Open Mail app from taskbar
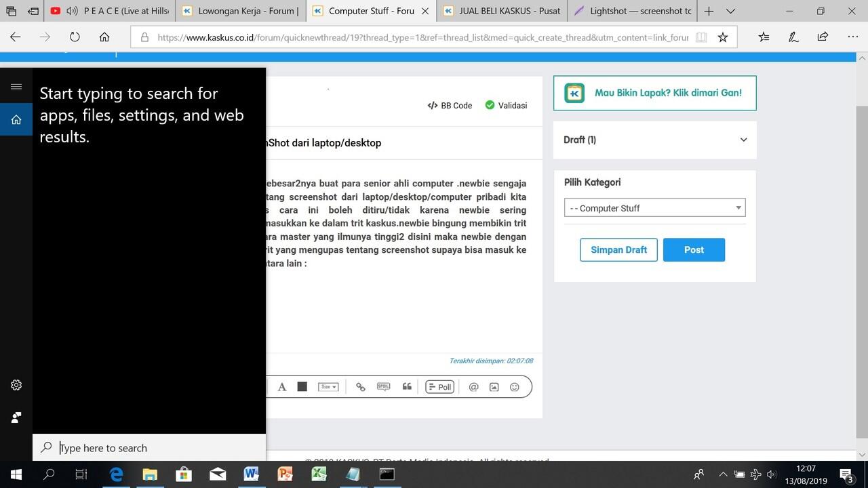The height and width of the screenshot is (488, 868). [x=218, y=474]
